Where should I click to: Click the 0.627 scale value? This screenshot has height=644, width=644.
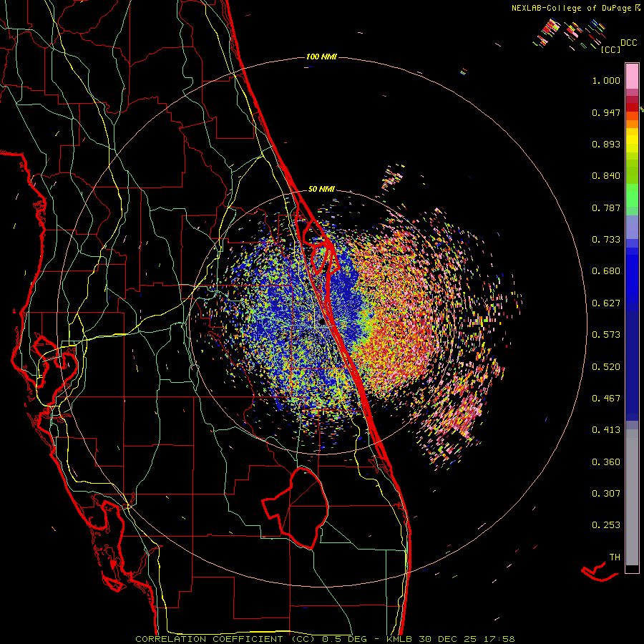tap(606, 303)
